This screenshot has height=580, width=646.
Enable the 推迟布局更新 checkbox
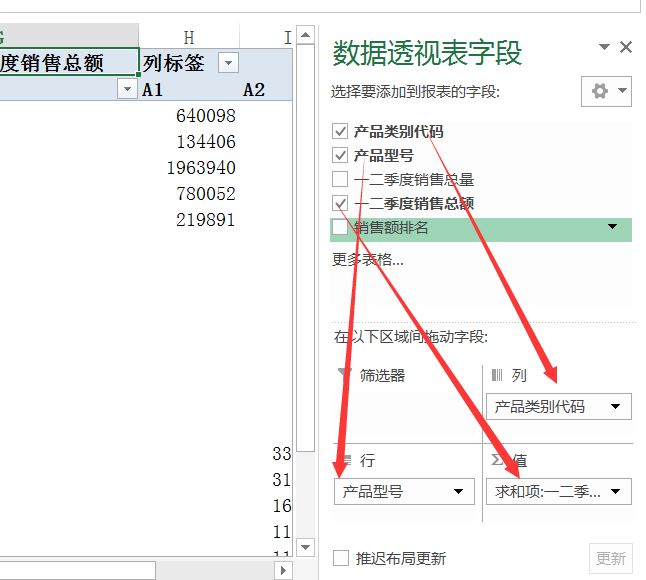pyautogui.click(x=341, y=558)
